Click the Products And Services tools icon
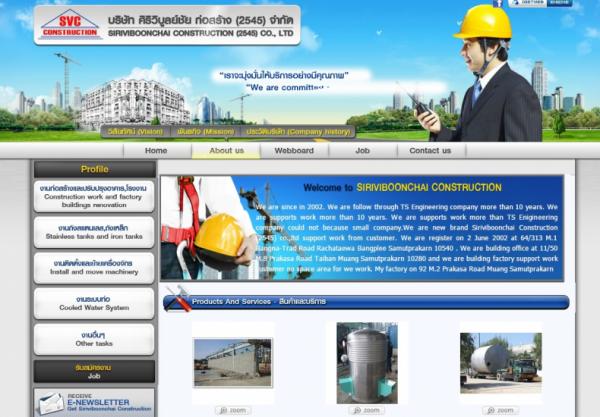 click(x=178, y=299)
